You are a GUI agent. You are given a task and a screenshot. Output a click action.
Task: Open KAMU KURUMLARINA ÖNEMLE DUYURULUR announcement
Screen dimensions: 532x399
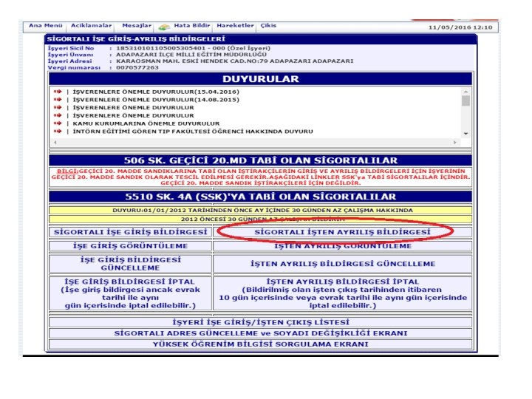tap(146, 123)
